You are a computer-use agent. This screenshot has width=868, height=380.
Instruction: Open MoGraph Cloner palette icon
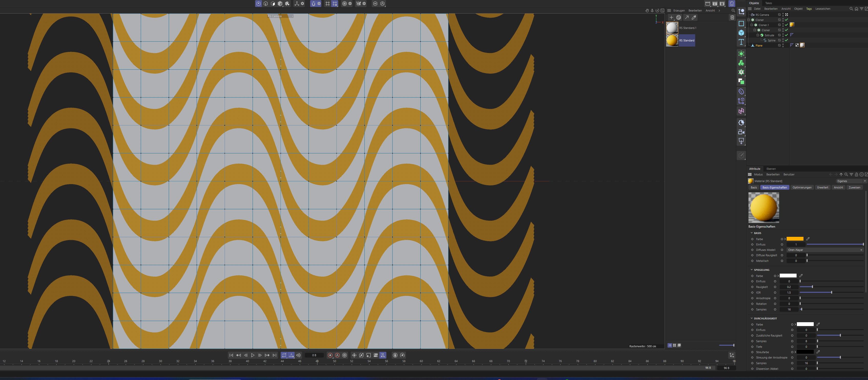tap(741, 72)
